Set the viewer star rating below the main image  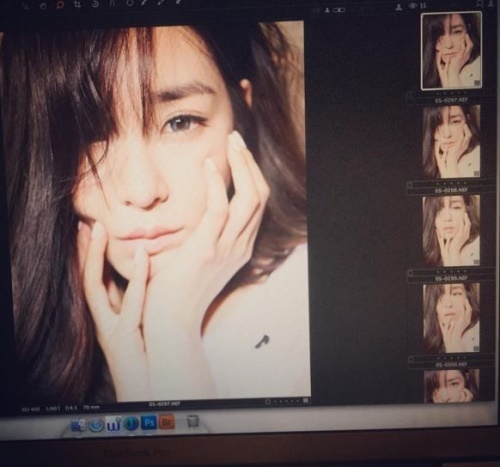click(x=286, y=402)
